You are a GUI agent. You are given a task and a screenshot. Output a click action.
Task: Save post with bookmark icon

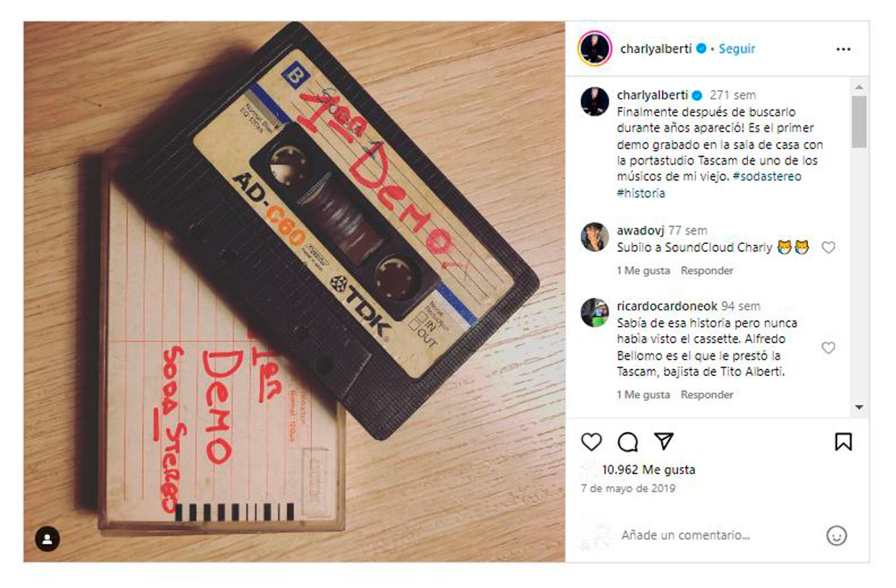843,442
